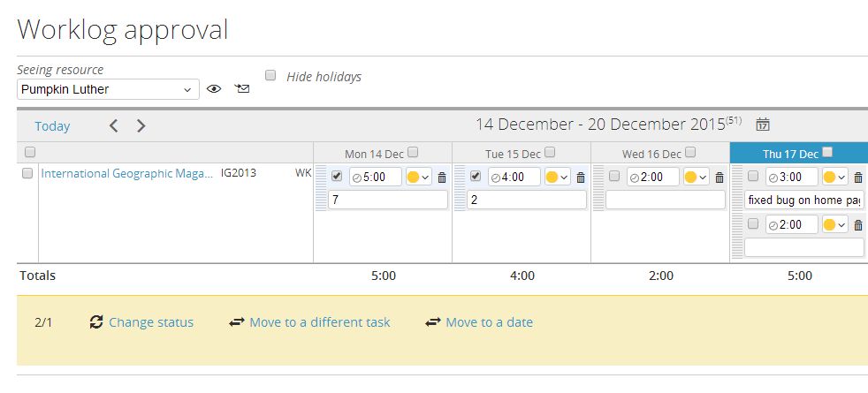Check the Wed 16 Dec header checkbox
The width and height of the screenshot is (868, 393).
coord(690,152)
